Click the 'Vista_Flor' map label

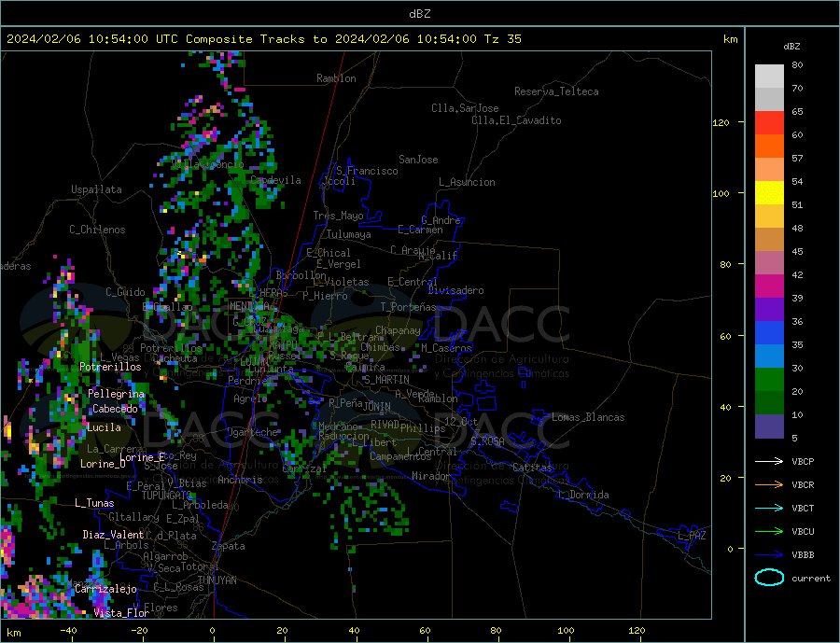point(121,613)
